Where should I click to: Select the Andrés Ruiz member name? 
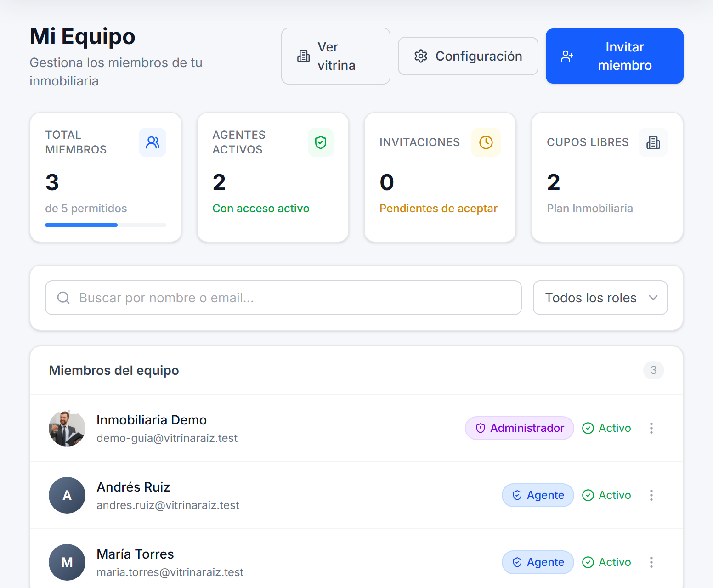point(133,487)
